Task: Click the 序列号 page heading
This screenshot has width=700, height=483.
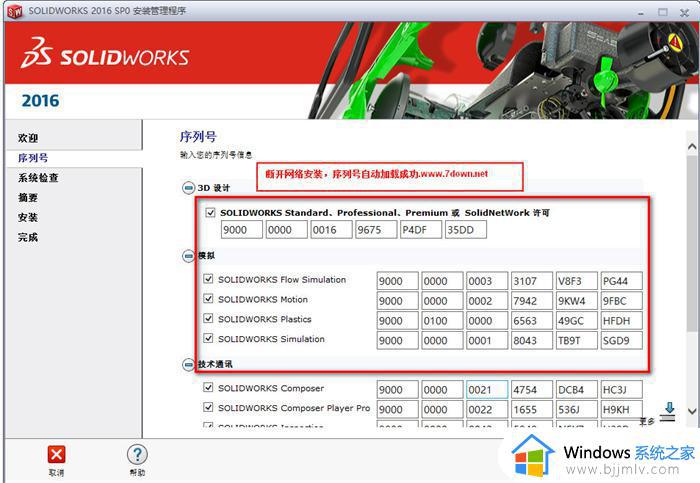Action: (198, 137)
